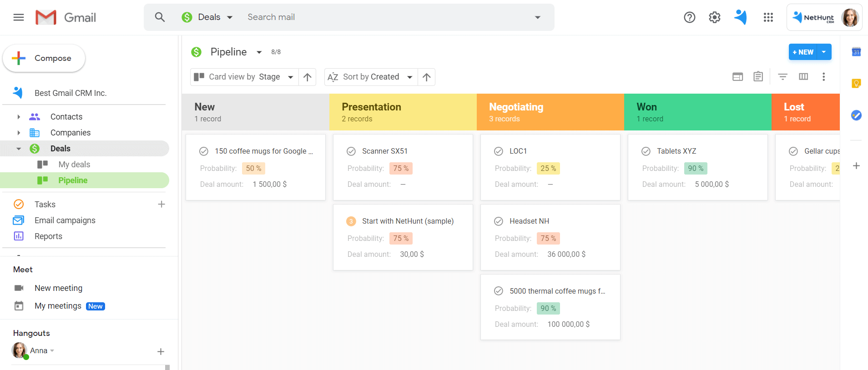Viewport: 868px width, 370px height.
Task: Open the NEW button dropdown arrow
Action: (824, 52)
